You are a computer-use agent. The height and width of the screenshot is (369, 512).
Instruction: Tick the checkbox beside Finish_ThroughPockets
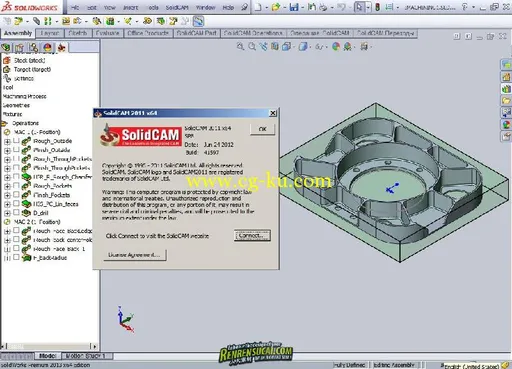click(16, 168)
